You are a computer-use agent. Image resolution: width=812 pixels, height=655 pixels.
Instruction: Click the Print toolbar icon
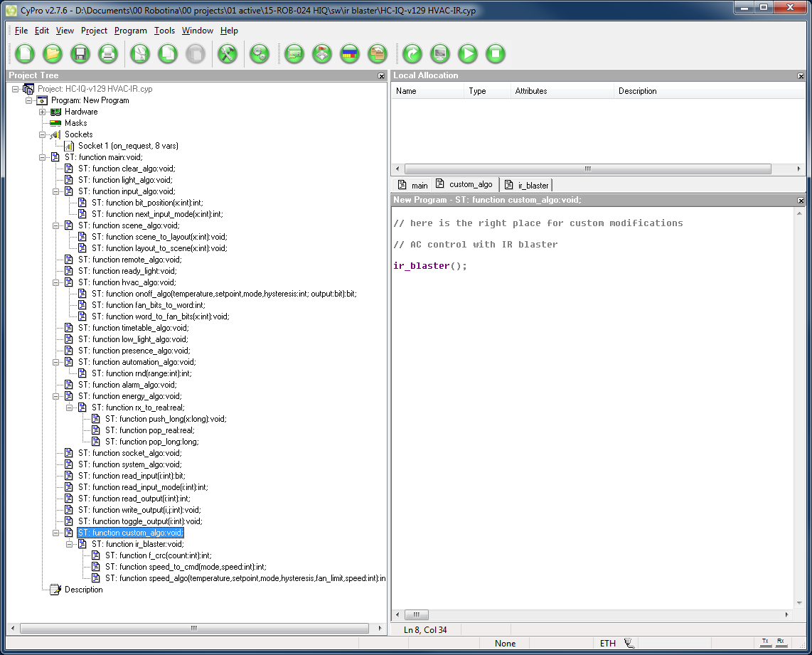107,54
